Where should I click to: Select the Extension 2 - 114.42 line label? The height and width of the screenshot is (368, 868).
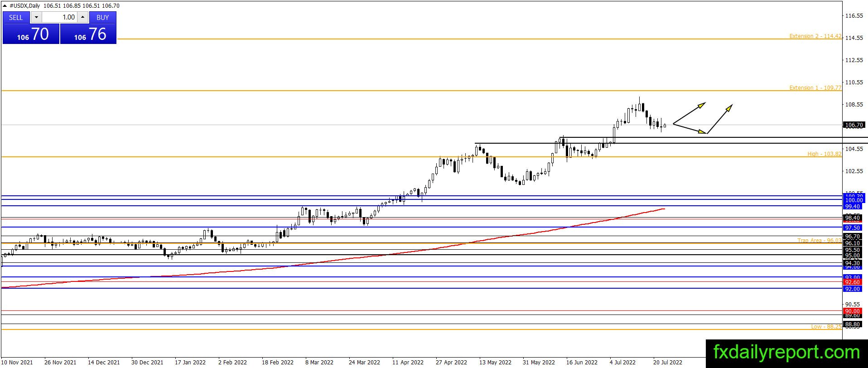(815, 36)
